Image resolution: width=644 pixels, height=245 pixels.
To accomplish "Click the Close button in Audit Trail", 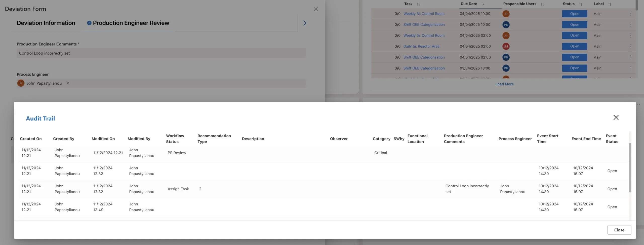I will point(619,230).
